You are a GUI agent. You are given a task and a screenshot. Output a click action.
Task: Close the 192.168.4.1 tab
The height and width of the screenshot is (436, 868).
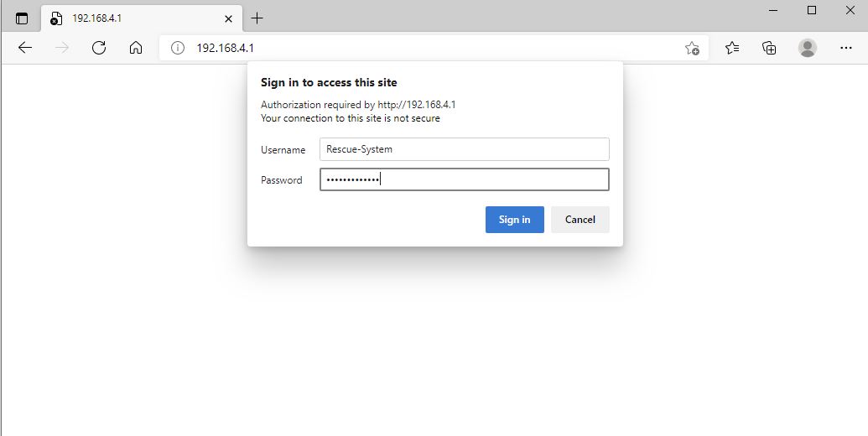click(229, 18)
